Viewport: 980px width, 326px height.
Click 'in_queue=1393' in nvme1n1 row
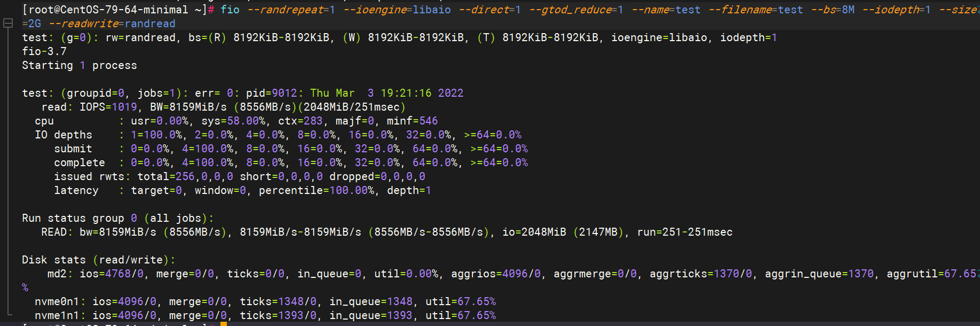click(371, 315)
